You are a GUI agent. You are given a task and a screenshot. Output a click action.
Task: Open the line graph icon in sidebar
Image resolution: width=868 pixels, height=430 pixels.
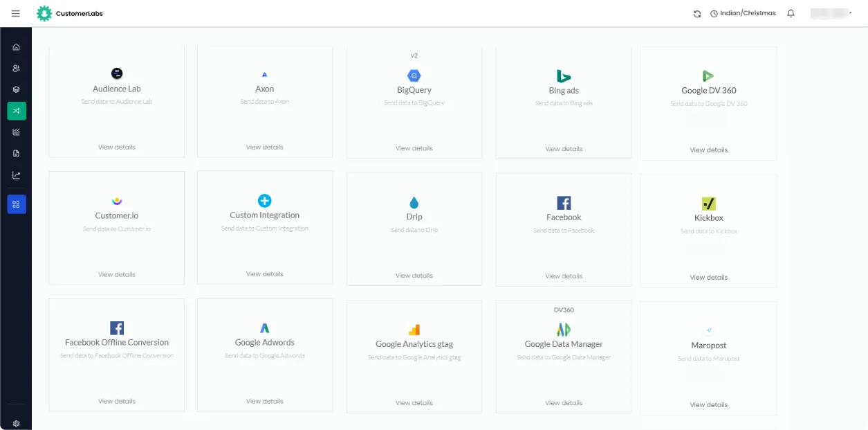point(17,175)
